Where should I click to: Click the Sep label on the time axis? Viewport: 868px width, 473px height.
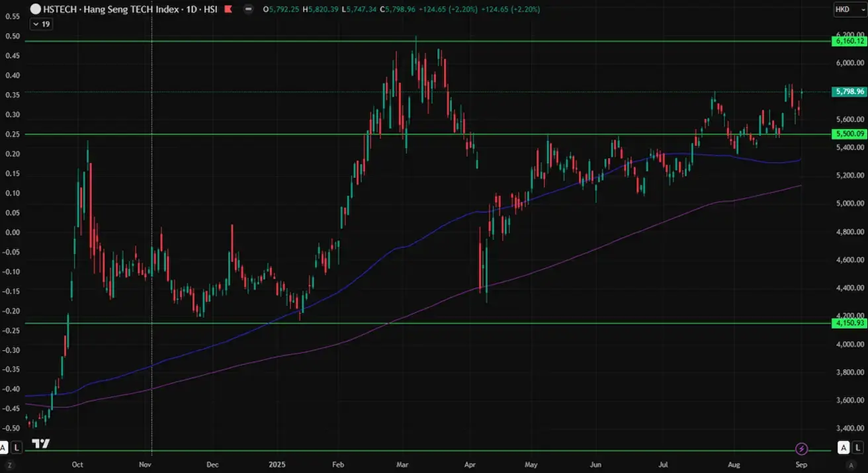click(800, 464)
